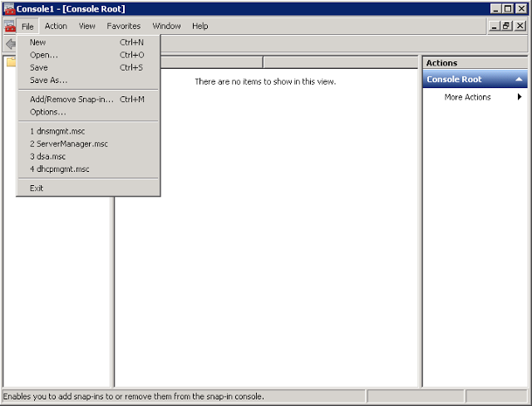Choose Exit from the File menu
Screen dimensions: 532x406
coord(88,188)
